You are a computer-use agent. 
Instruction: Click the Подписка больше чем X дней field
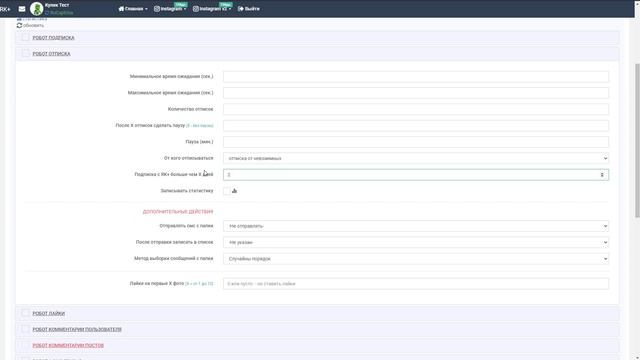tap(416, 175)
